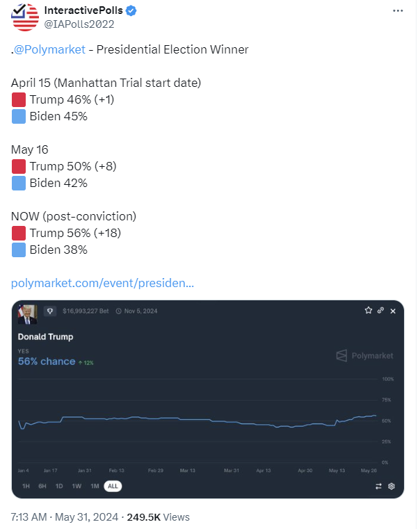The height and width of the screenshot is (529, 420).
Task: Switch chart to 1D range
Action: tap(59, 486)
